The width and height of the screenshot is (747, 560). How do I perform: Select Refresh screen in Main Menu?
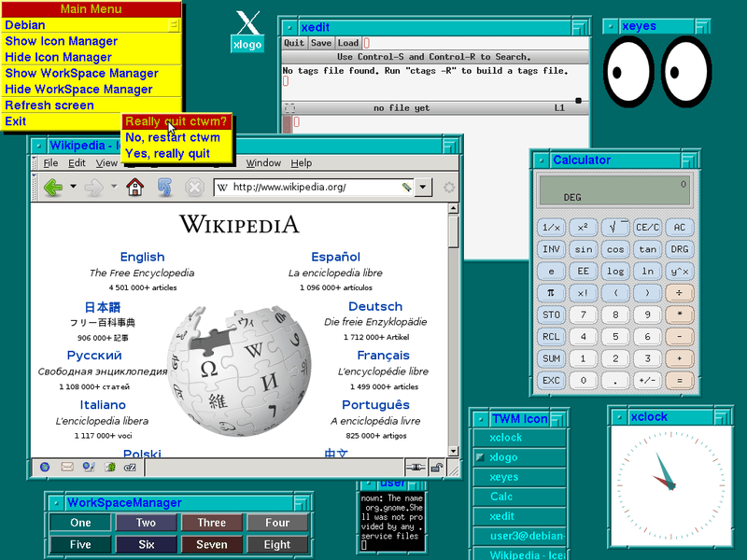(x=92, y=105)
